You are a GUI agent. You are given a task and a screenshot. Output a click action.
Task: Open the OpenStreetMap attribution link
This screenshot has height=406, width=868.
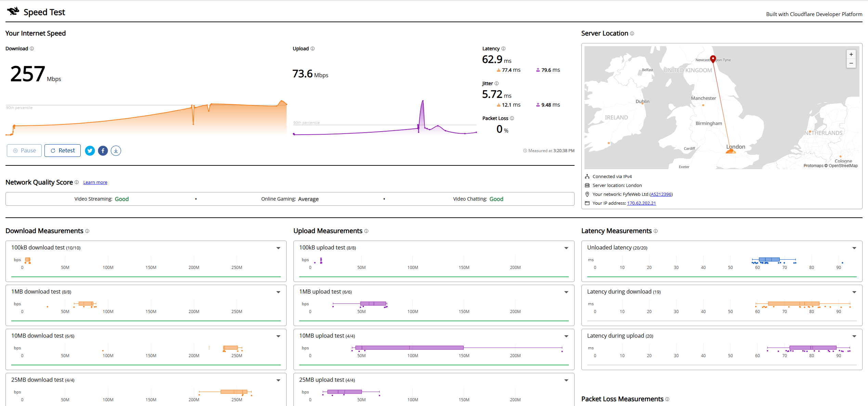[x=843, y=166]
